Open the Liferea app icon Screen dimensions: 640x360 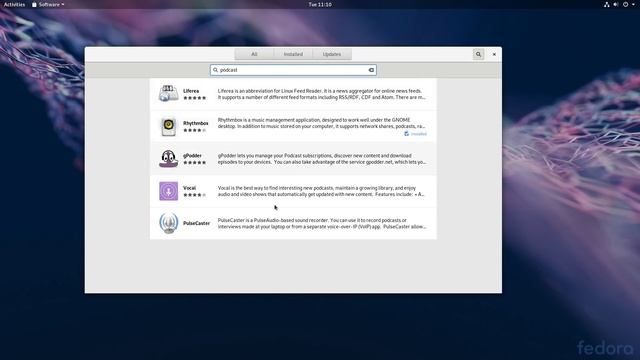[168, 93]
